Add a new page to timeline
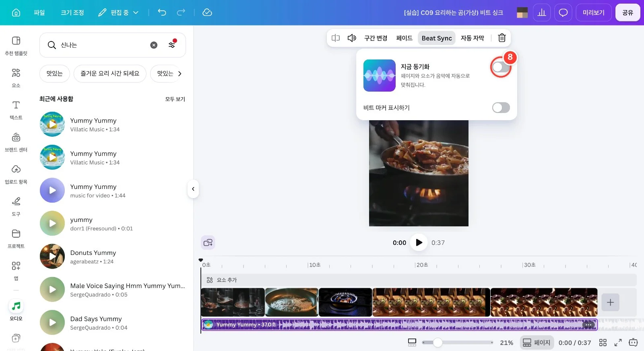Viewport: 644px width, 351px height. point(610,302)
